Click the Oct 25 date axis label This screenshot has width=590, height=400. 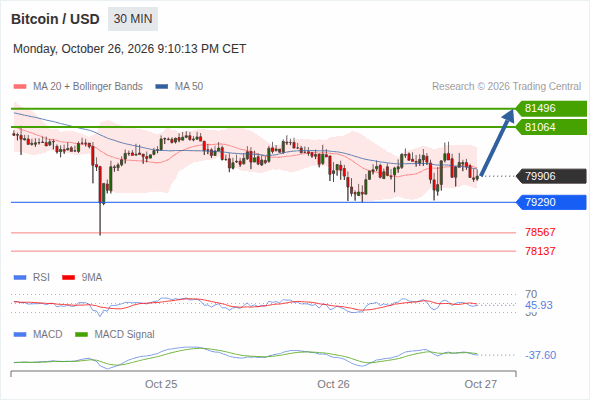pos(161,384)
